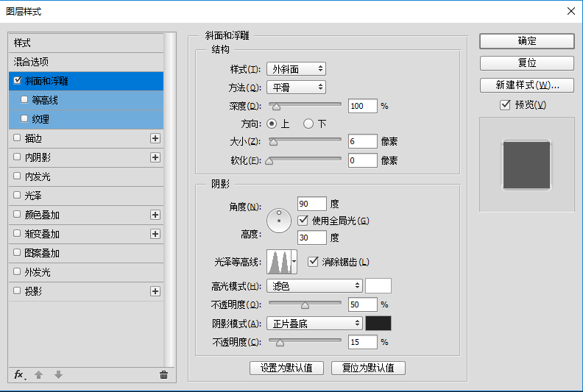This screenshot has width=583, height=392.
Task: Click highlight 不透明度(O) slider handle
Action: tap(305, 305)
